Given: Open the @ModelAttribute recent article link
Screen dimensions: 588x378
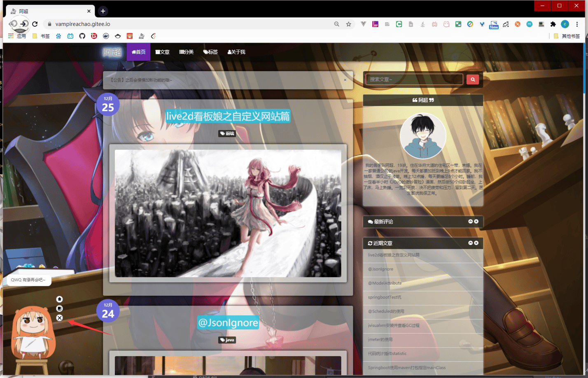Looking at the screenshot, I should 385,283.
